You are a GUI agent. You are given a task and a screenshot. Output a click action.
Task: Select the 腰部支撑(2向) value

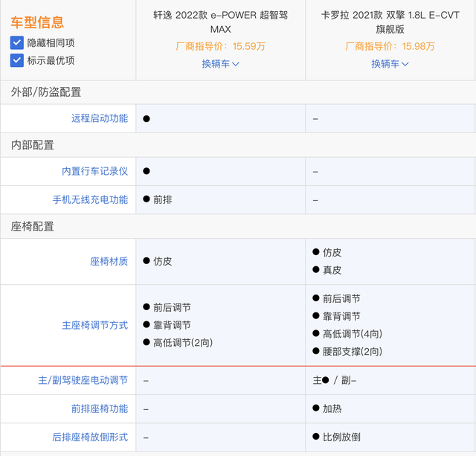point(353,352)
